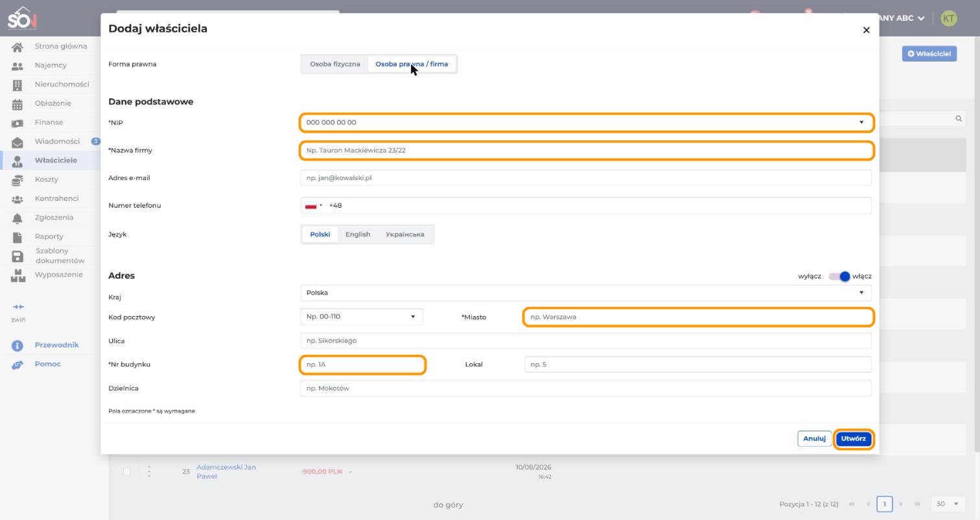Select Osoba prawna / firma option
The image size is (980, 520).
coord(412,64)
